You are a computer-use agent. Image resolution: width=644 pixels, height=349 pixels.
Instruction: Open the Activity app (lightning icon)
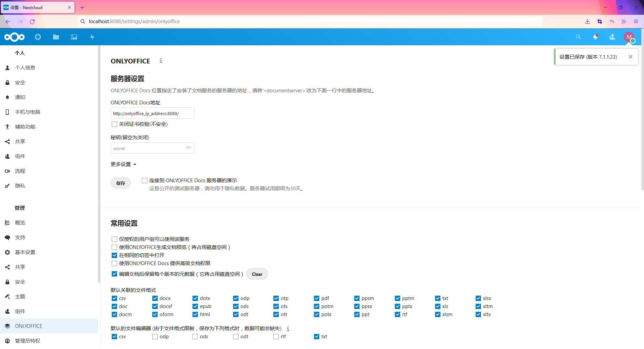tap(92, 37)
